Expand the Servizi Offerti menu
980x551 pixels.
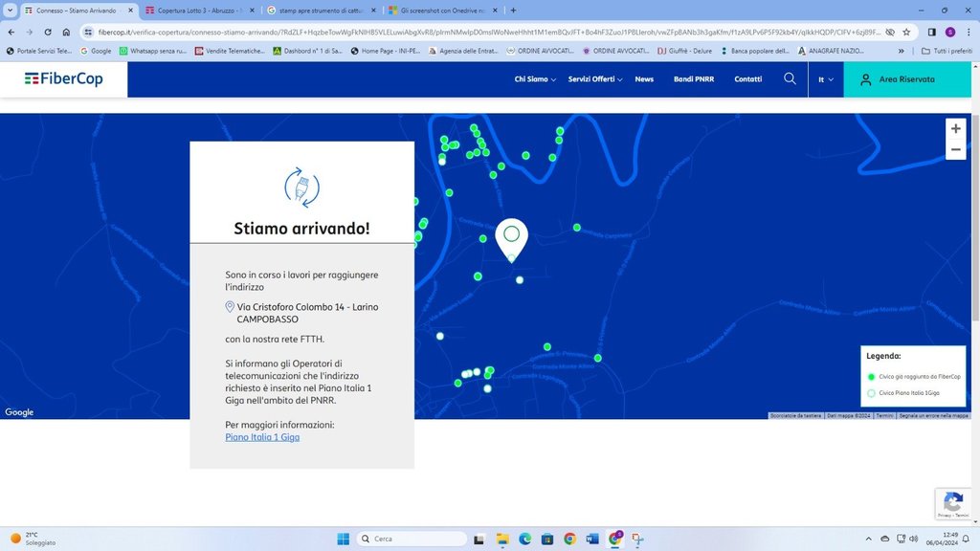594,79
